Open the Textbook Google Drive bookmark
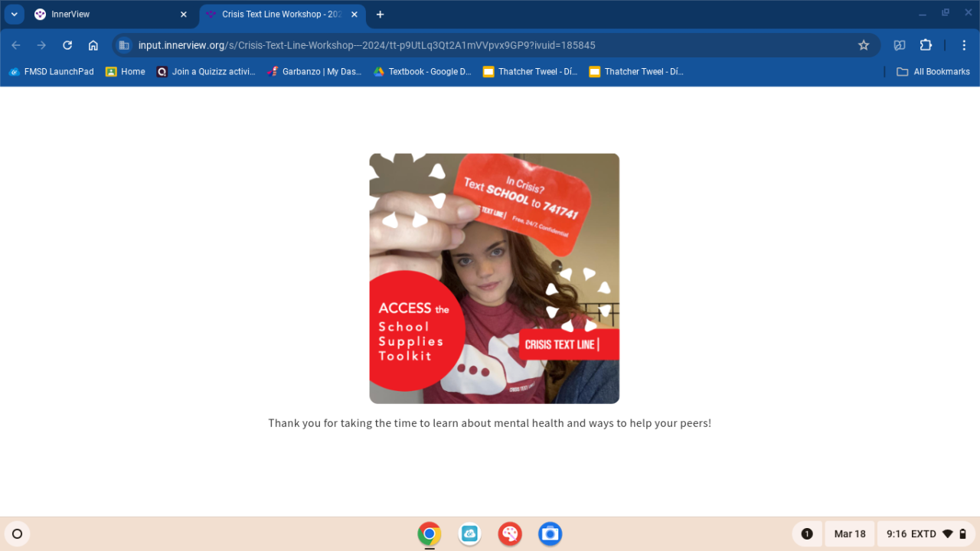 423,72
